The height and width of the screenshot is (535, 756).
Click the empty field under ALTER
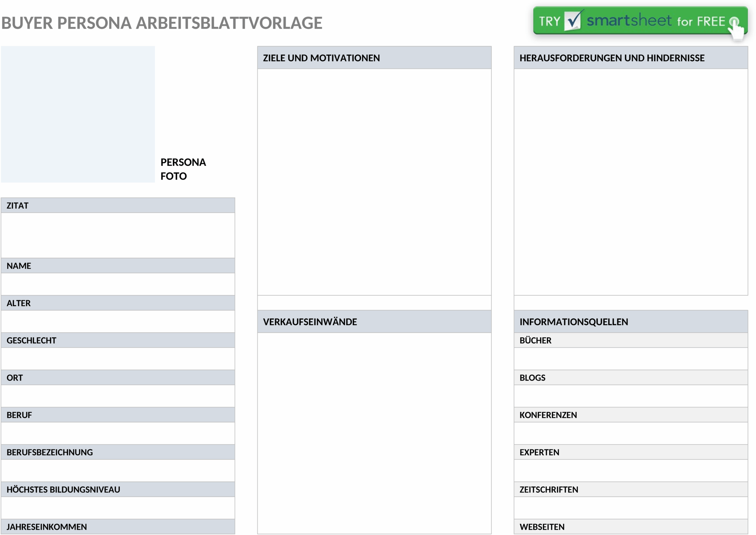tap(118, 321)
